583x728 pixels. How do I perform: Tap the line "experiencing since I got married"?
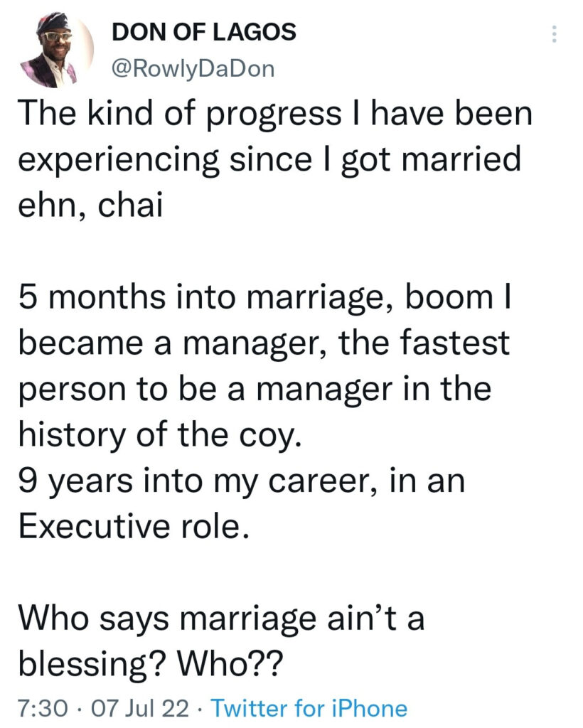[269, 160]
